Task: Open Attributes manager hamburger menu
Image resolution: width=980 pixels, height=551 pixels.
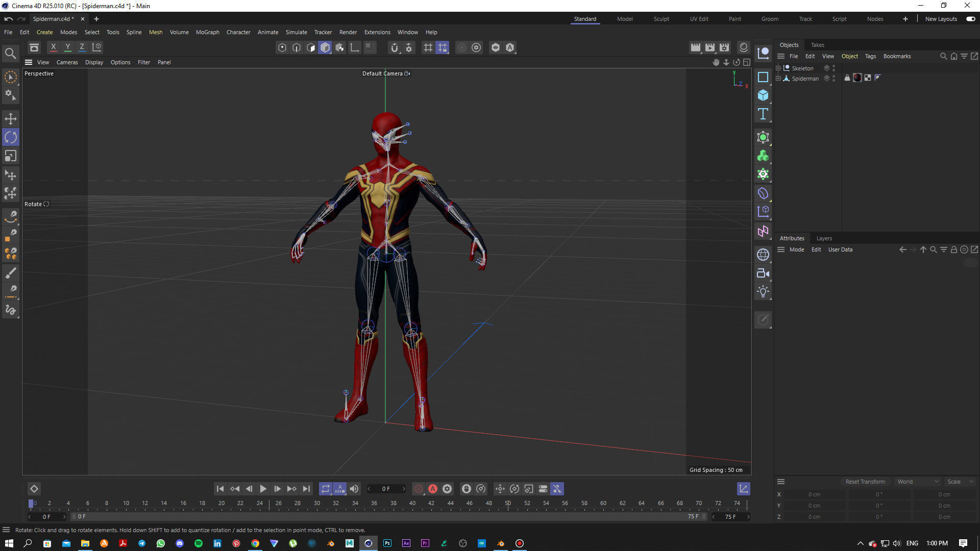Action: pyautogui.click(x=781, y=249)
